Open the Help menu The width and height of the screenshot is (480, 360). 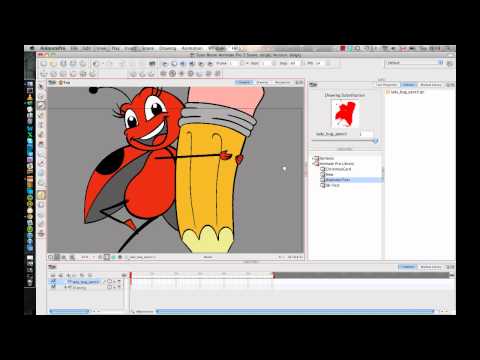pyautogui.click(x=236, y=48)
